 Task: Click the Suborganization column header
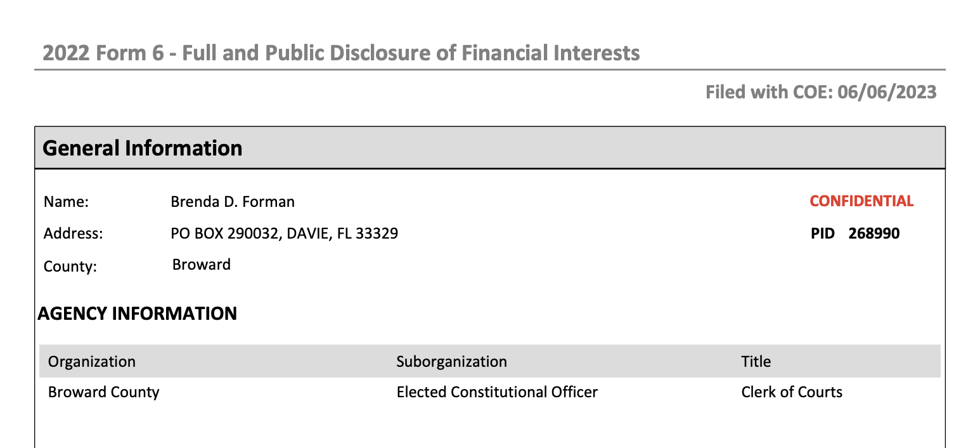coord(451,362)
